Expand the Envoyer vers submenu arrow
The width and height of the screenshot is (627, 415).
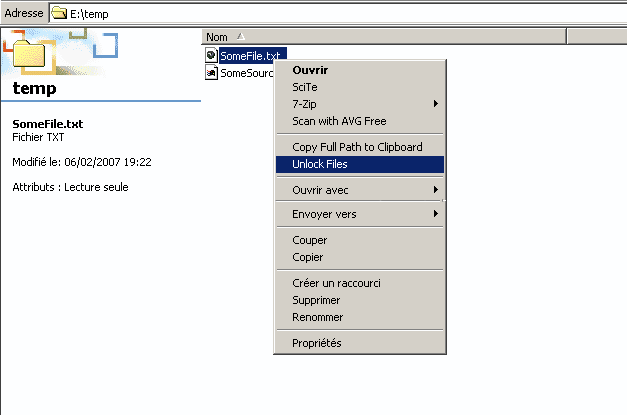point(436,214)
